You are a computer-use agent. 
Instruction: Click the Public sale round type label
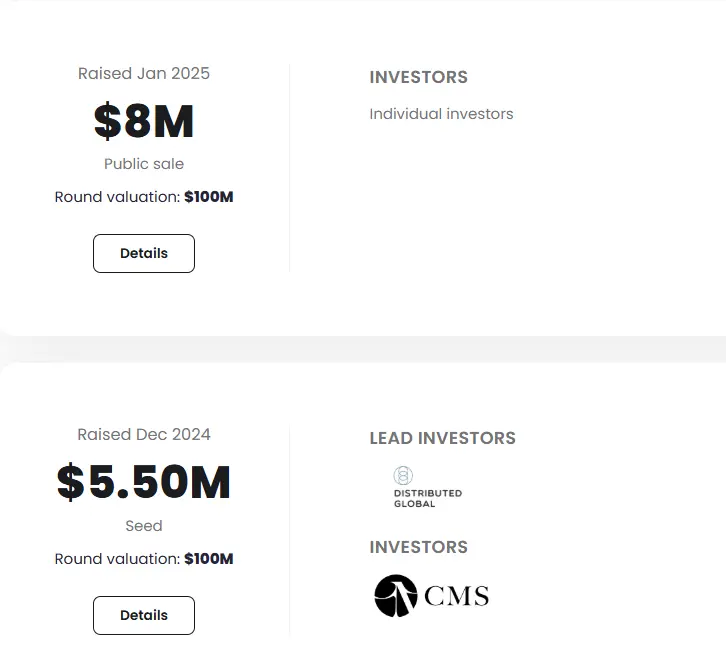pos(144,164)
